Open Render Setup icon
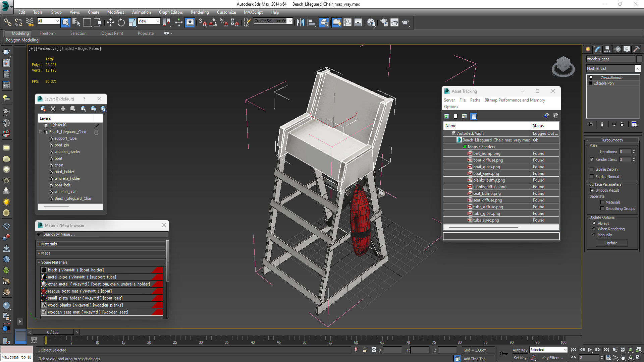This screenshot has width=644, height=362. [x=384, y=22]
